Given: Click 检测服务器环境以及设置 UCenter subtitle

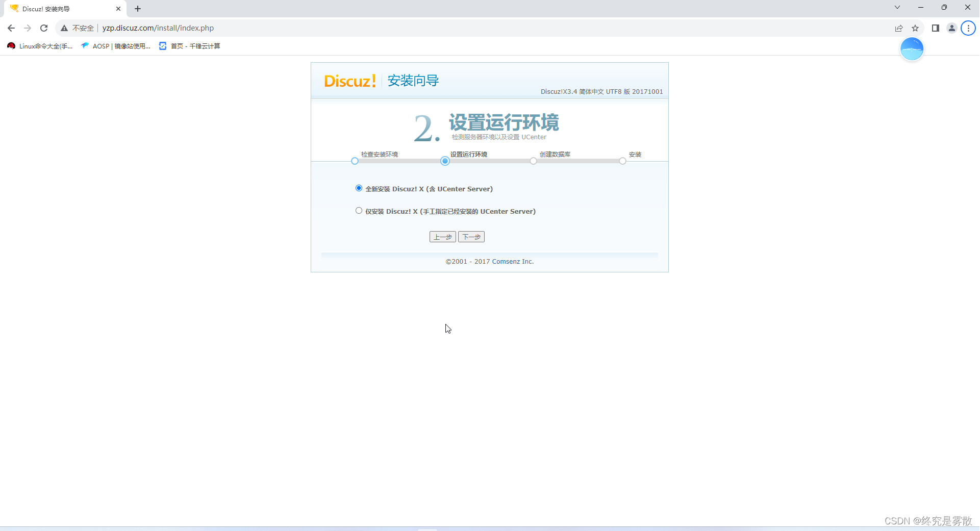Looking at the screenshot, I should click(x=499, y=137).
